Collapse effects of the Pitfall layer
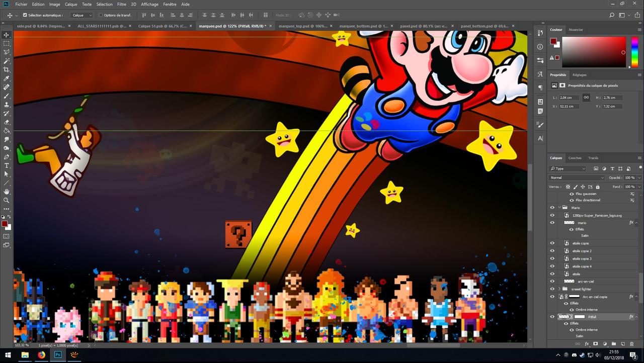 point(636,317)
